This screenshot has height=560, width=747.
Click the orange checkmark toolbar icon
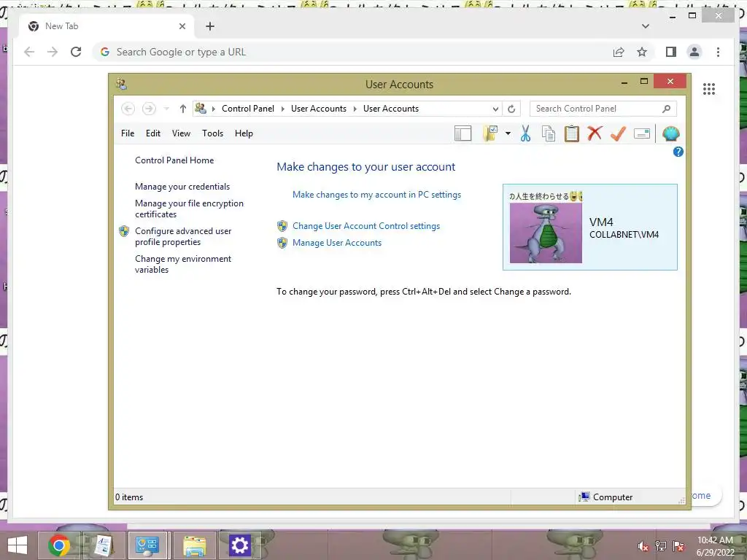(x=618, y=133)
